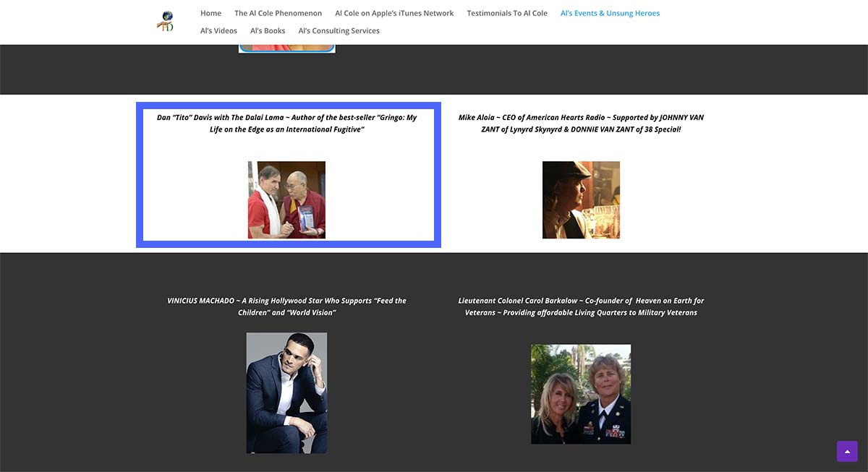Image resolution: width=868 pixels, height=472 pixels.
Task: Click the Mike Aloia American Hearts Radio caption
Action: click(x=581, y=123)
